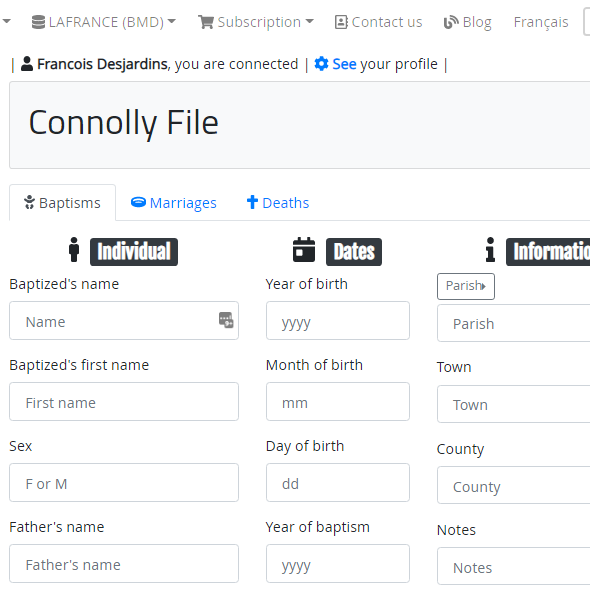Image resolution: width=590 pixels, height=590 pixels.
Task: Focus the County text field
Action: pos(514,485)
